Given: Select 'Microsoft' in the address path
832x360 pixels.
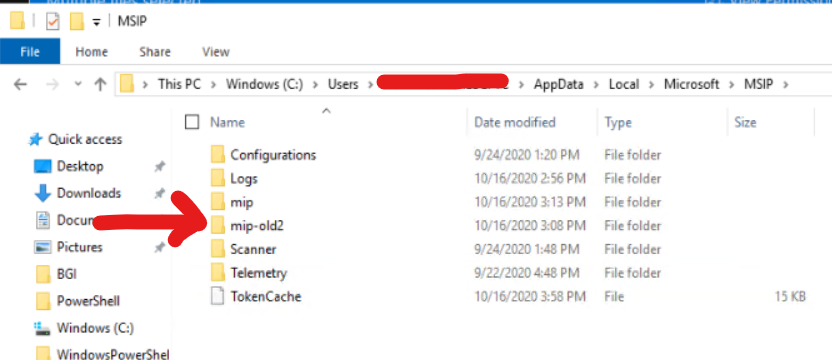Looking at the screenshot, I should 691,84.
